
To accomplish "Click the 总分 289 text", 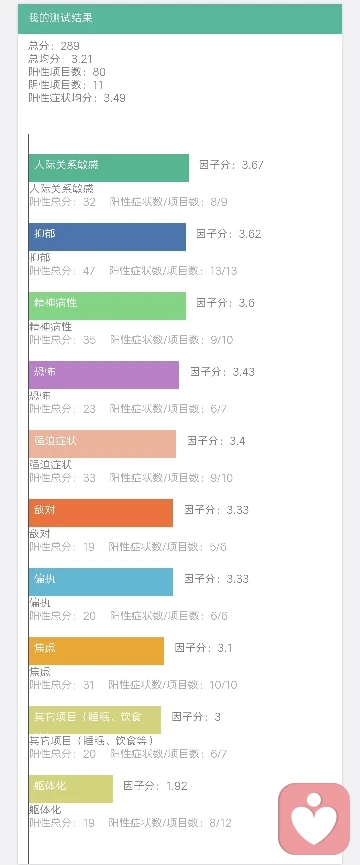I will pyautogui.click(x=54, y=46).
